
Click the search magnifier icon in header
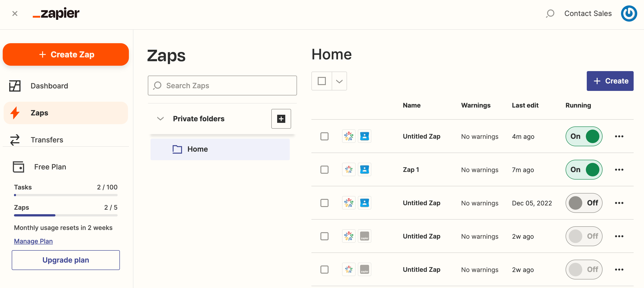550,13
